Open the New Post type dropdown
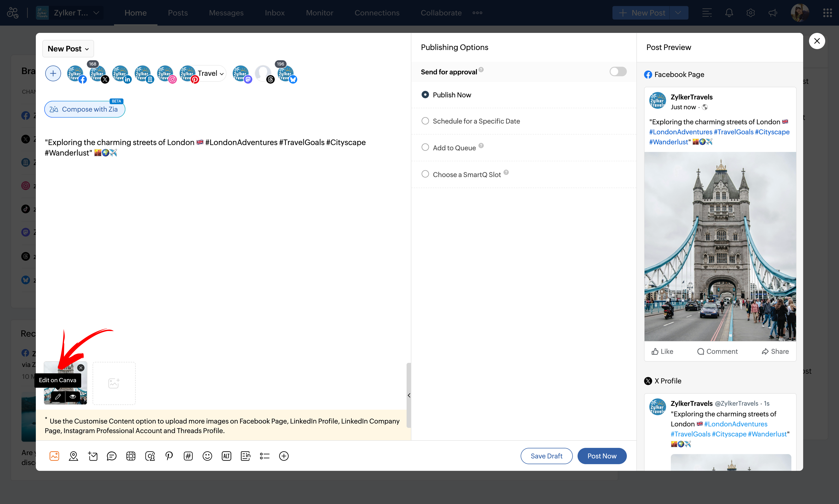839x504 pixels. point(68,49)
